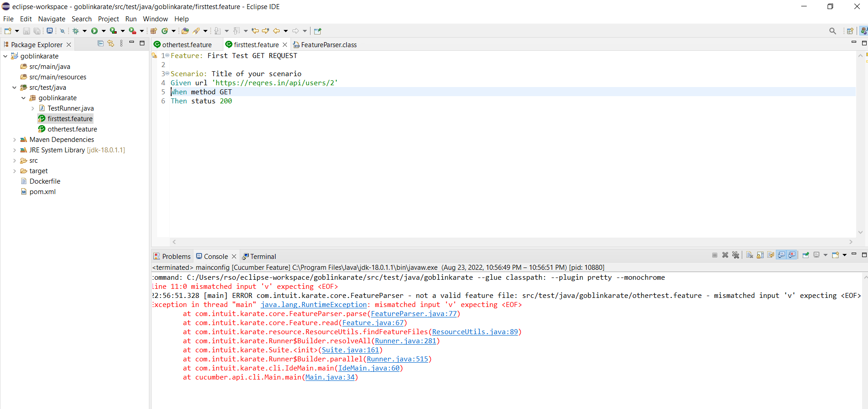Collapse all nodes in Package Explorer
This screenshot has width=868, height=409.
100,44
